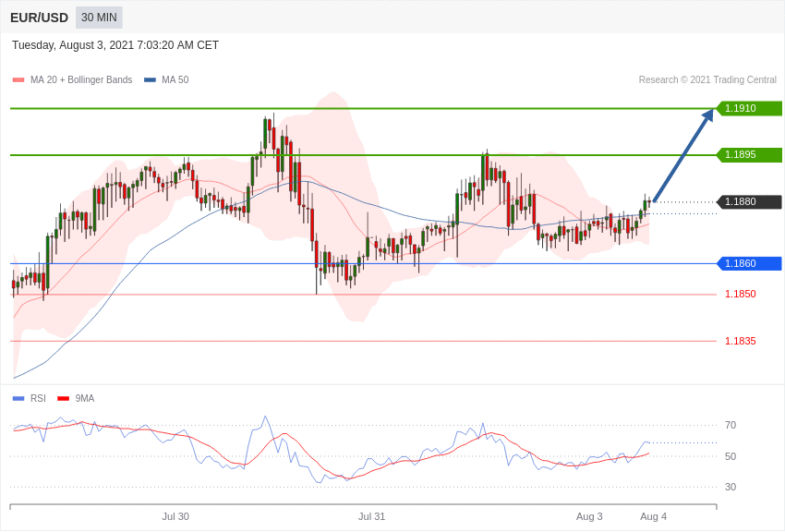Click the chart timestamp Tuesday, August 3, 2021
The image size is (785, 532).
pos(115,45)
